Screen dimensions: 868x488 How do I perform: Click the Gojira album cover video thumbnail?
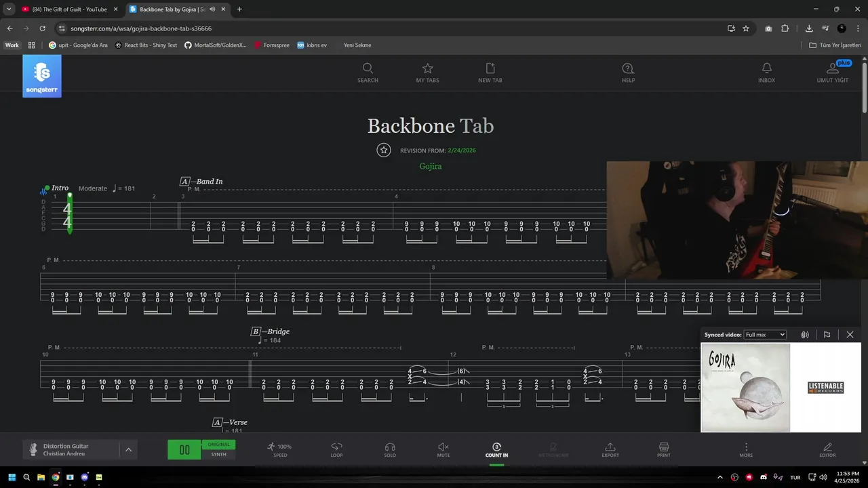pos(745,388)
